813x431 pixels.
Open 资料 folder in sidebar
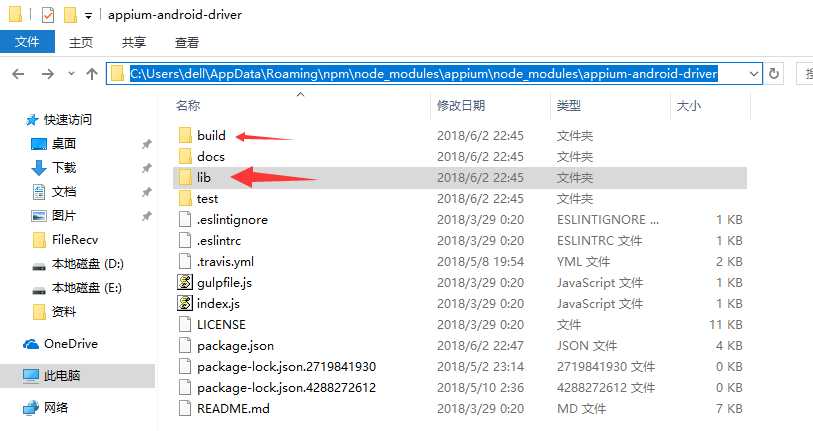point(64,312)
